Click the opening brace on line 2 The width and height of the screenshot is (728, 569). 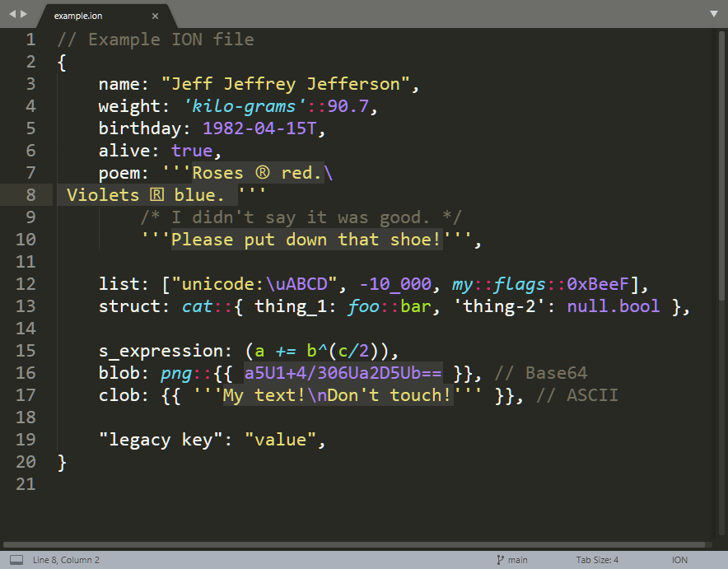click(62, 62)
